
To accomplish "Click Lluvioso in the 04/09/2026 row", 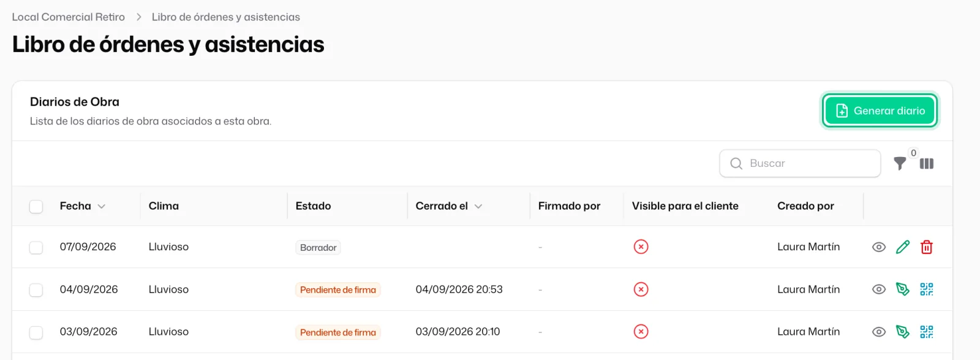I will click(168, 289).
